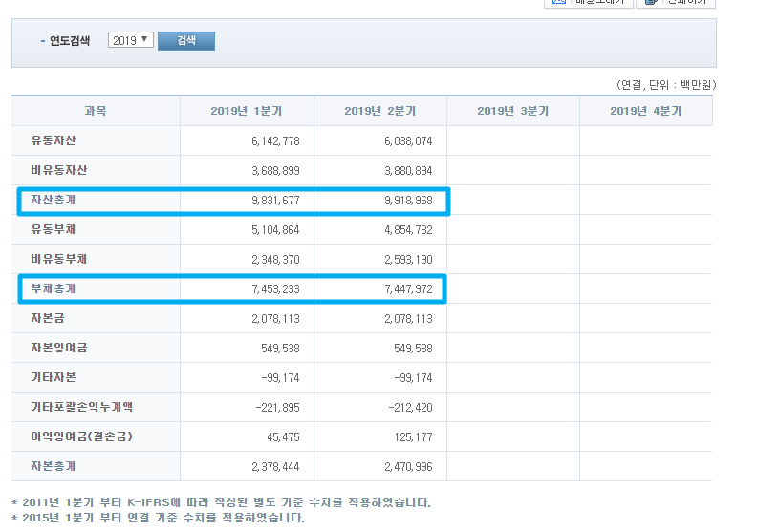Select the 2019년 3분기 column header
The width and height of the screenshot is (757, 532).
(513, 111)
